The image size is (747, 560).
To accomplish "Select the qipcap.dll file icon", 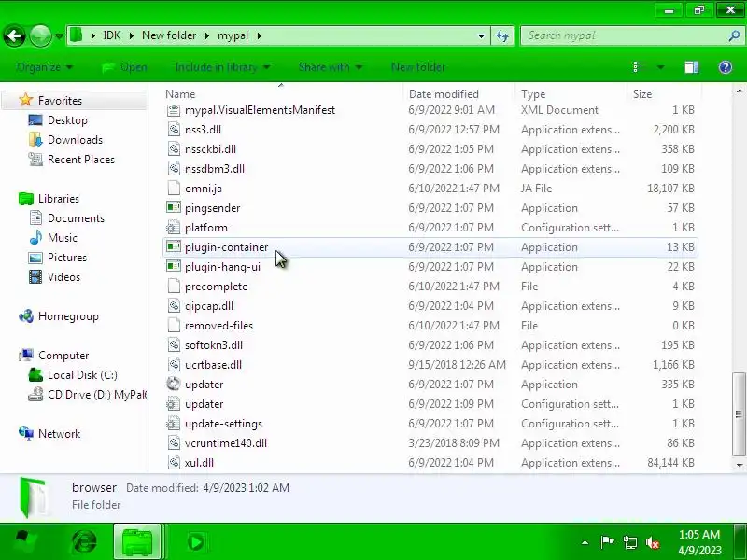I will tap(174, 306).
